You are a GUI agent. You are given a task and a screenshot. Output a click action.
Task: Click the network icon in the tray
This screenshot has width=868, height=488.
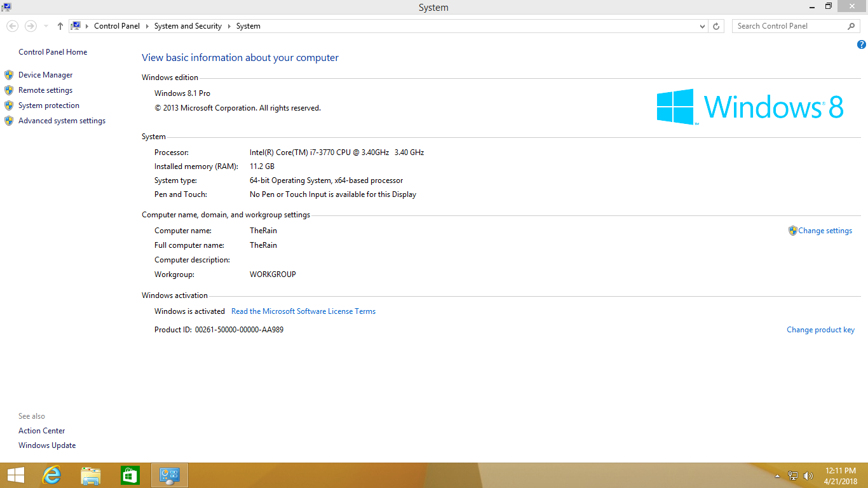click(793, 475)
